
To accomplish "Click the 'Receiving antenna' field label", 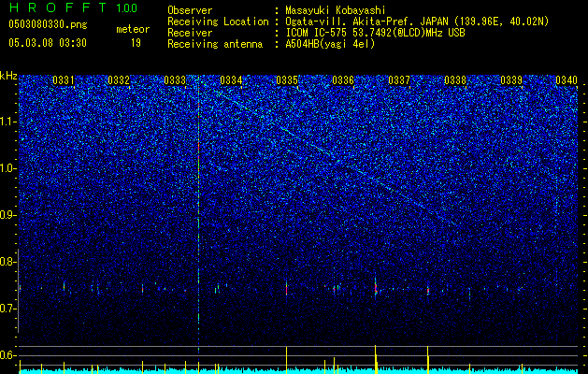I will pos(215,44).
